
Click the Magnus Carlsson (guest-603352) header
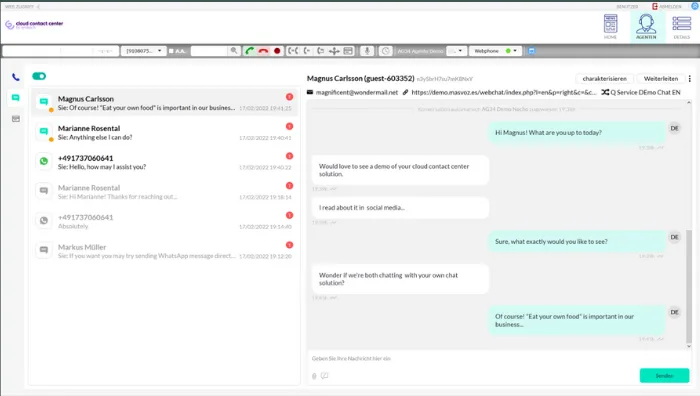pos(360,79)
